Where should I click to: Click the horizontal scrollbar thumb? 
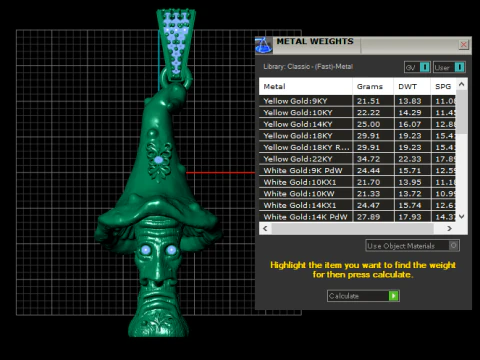point(352,228)
